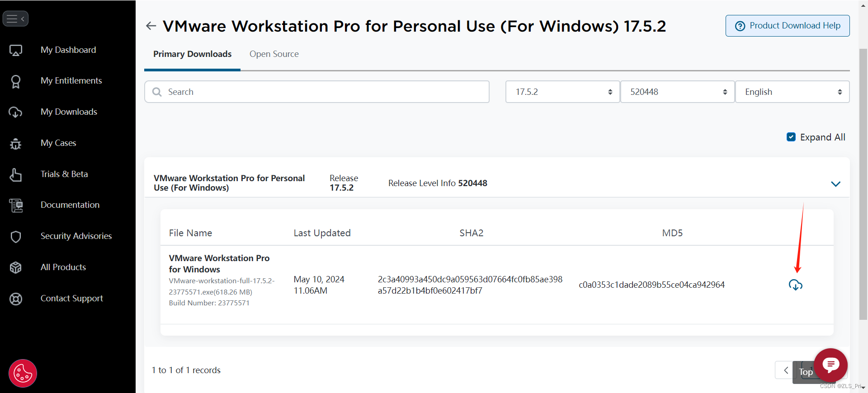Viewport: 868px width, 393px height.
Task: Collapse the VMware Workstation Pro release section
Action: 835,184
